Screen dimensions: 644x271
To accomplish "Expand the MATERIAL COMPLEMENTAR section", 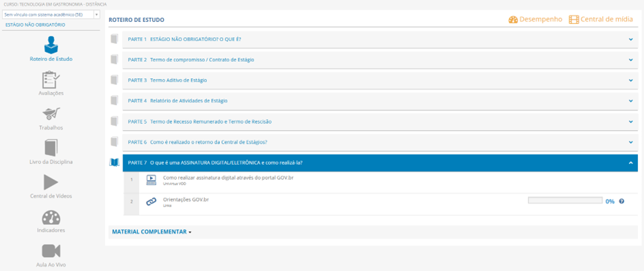I will pos(151,232).
